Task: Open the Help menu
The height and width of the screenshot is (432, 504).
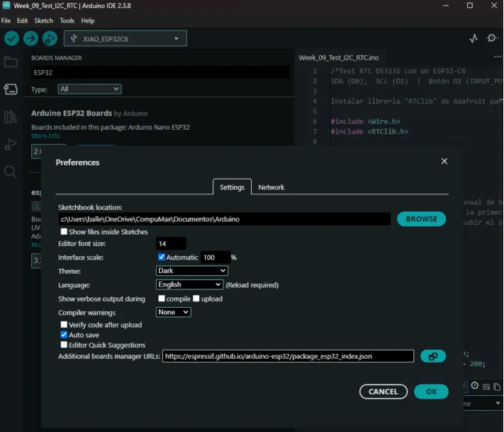Action: click(87, 21)
